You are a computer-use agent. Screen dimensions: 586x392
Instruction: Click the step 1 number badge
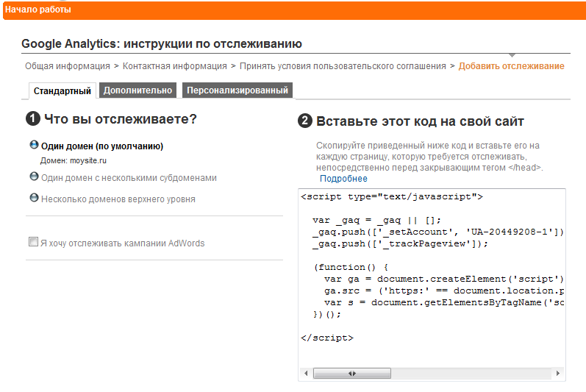pos(33,119)
